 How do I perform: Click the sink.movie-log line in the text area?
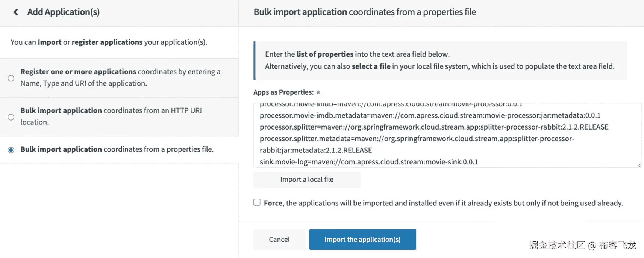[369, 162]
